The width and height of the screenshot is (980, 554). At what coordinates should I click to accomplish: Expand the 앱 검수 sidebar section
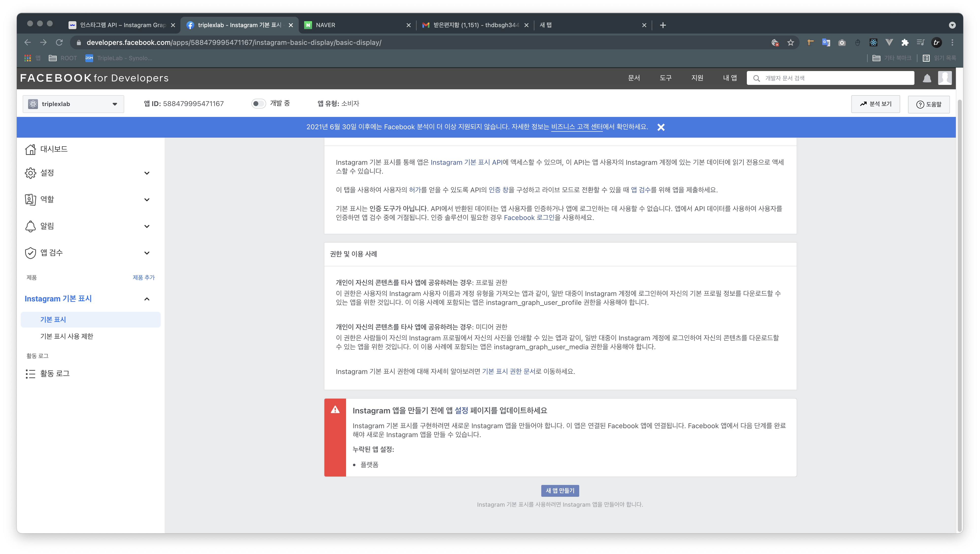coord(147,253)
